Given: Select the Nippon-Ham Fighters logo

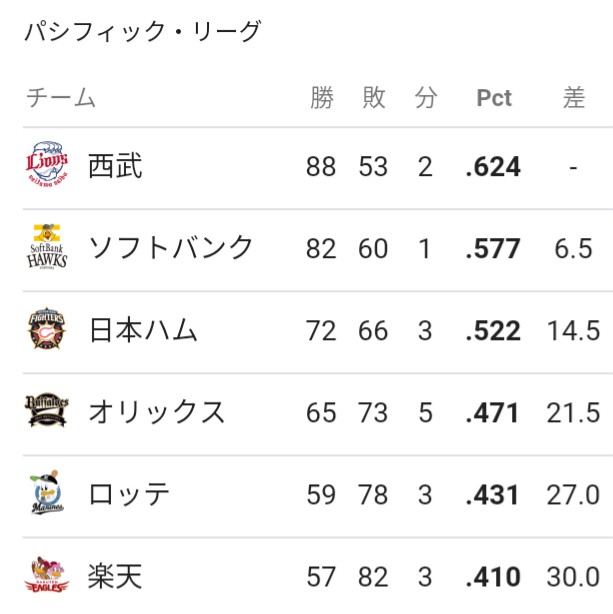Looking at the screenshot, I should [x=47, y=329].
